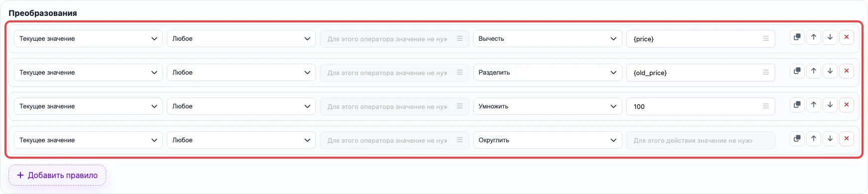
Task: Open Текущее значение dropdown in Округлить row
Action: pyautogui.click(x=88, y=140)
